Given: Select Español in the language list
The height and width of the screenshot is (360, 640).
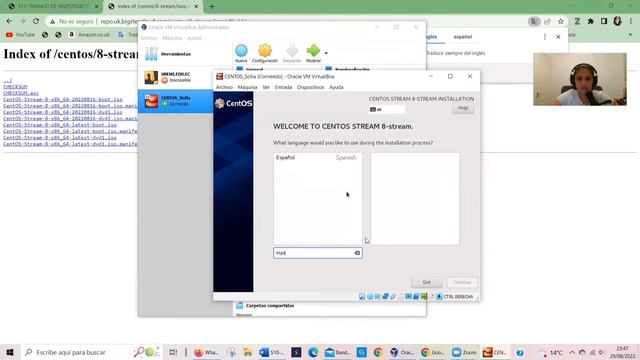Looking at the screenshot, I should 317,158.
